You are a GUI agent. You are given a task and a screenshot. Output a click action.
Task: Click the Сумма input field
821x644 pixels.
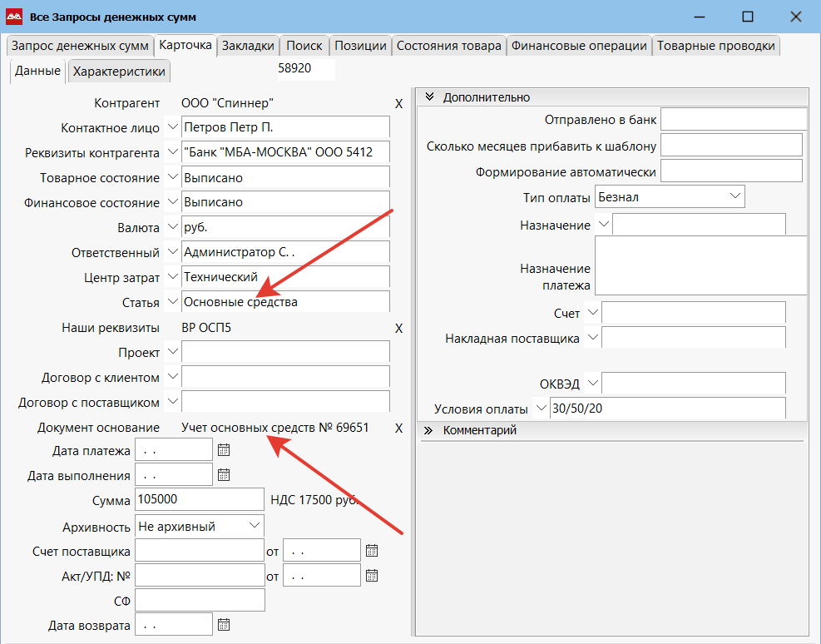click(x=199, y=500)
